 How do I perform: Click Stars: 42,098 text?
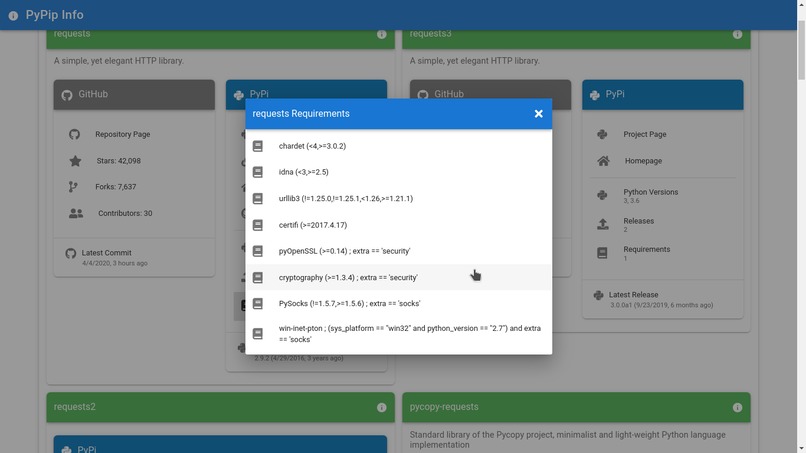[119, 161]
